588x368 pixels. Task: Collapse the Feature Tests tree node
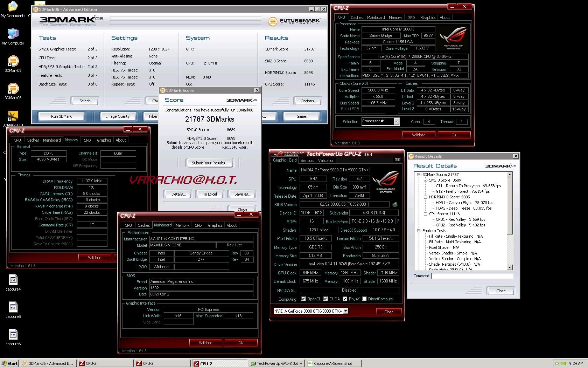click(x=419, y=231)
